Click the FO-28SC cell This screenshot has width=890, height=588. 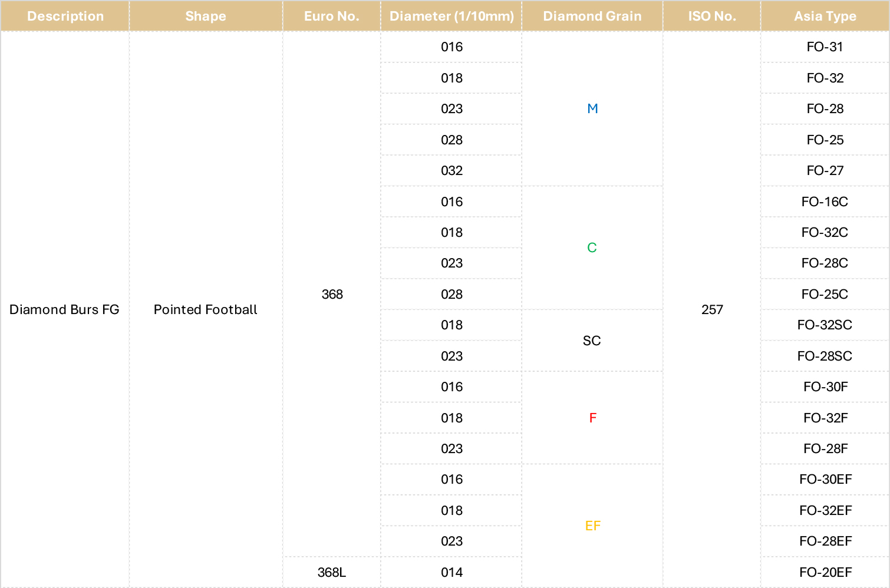[x=825, y=356]
